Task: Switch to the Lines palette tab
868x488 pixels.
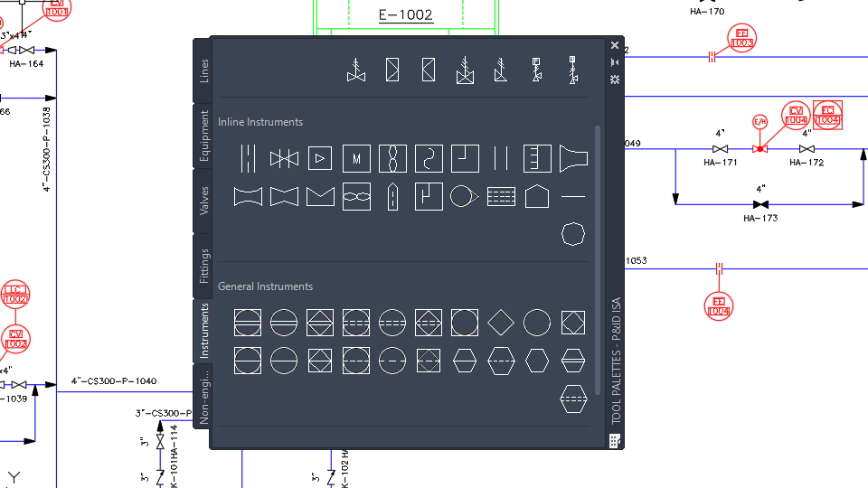Action: pos(203,70)
